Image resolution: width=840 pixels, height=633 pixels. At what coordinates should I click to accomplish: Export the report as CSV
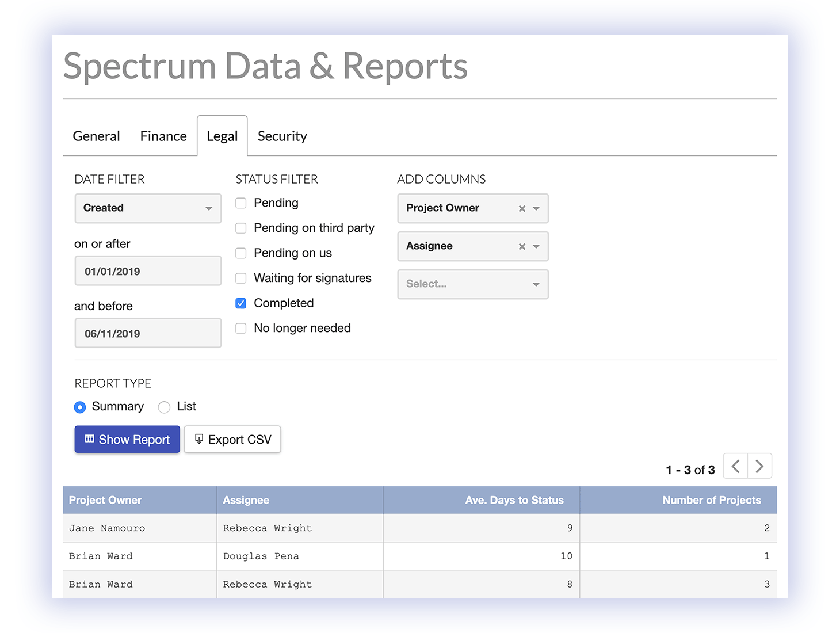pyautogui.click(x=232, y=440)
